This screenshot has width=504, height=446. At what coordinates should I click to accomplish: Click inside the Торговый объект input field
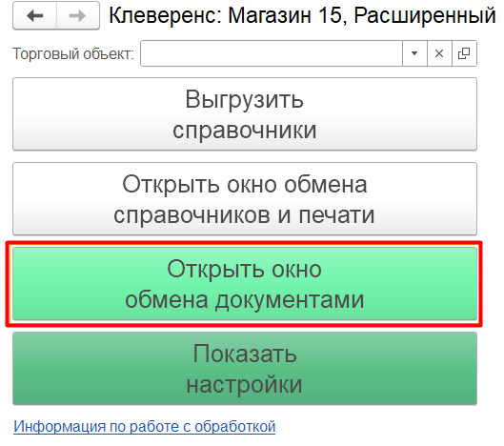click(272, 53)
